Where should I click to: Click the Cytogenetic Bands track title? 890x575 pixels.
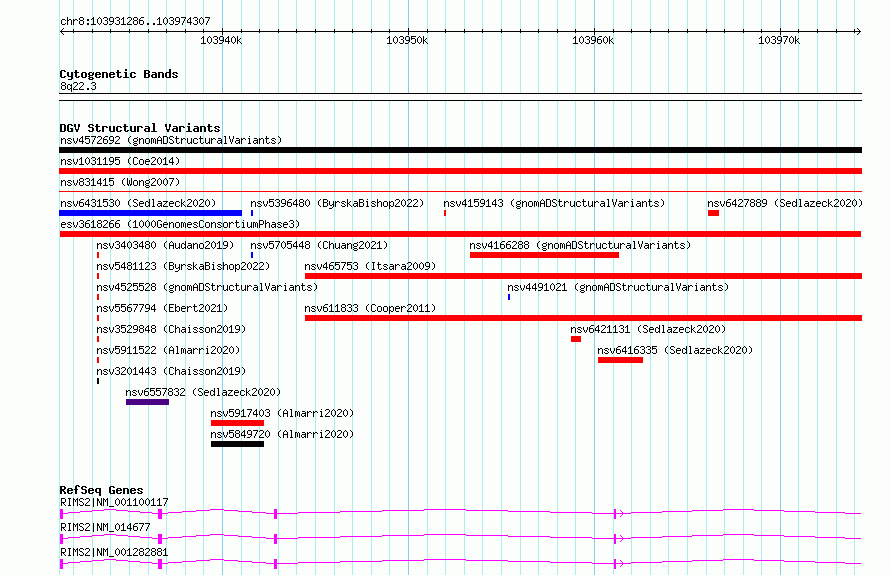119,74
